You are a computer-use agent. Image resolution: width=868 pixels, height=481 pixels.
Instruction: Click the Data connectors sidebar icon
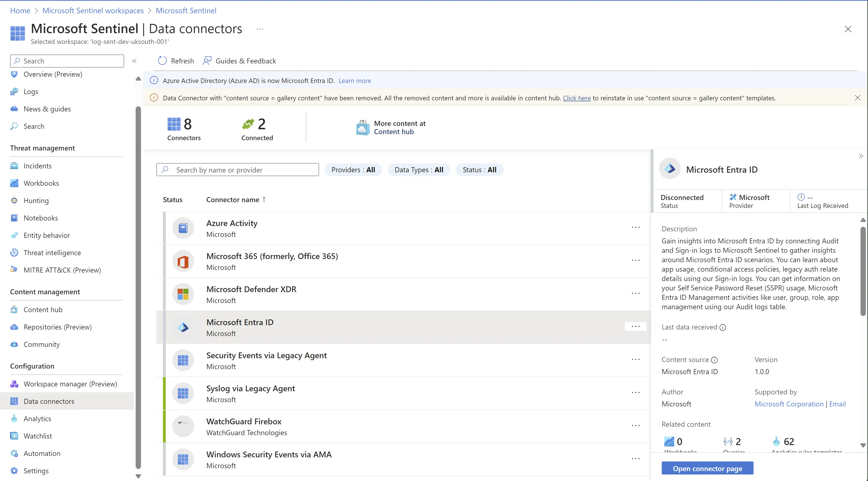[14, 401]
